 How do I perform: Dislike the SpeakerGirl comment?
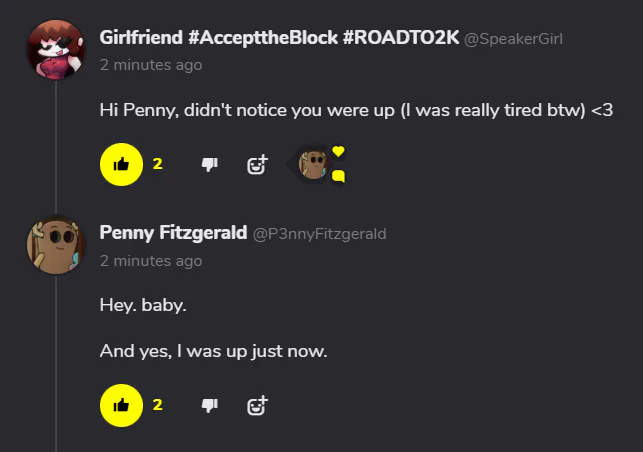click(210, 164)
